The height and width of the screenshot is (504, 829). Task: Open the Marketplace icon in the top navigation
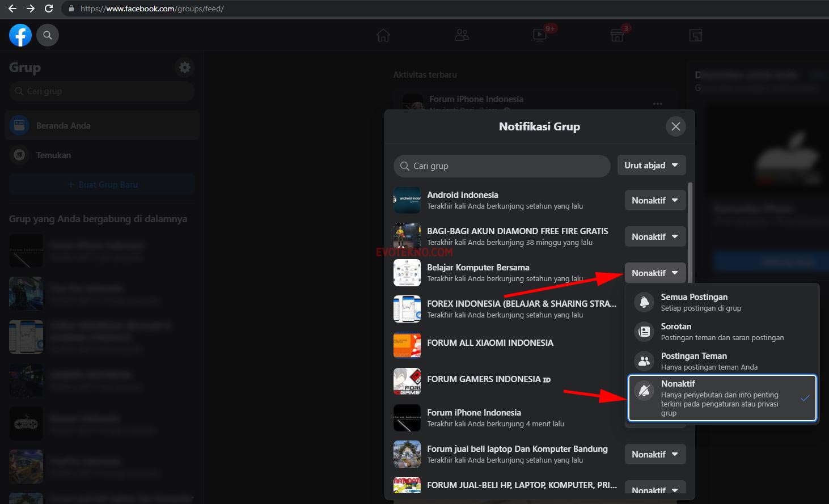click(x=617, y=35)
